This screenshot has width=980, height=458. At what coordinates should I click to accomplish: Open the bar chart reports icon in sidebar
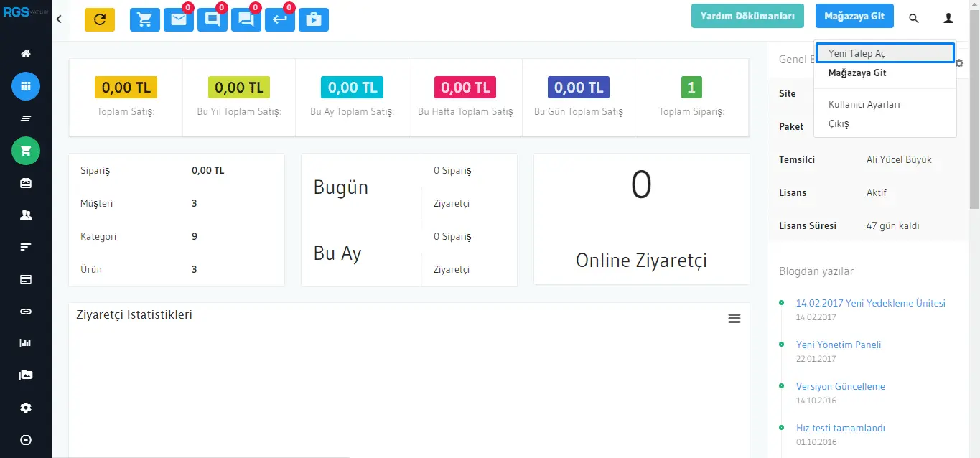click(26, 343)
